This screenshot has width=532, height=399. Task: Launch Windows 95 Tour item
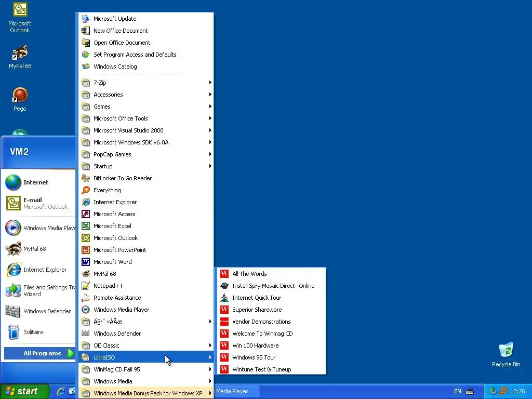tap(271, 357)
